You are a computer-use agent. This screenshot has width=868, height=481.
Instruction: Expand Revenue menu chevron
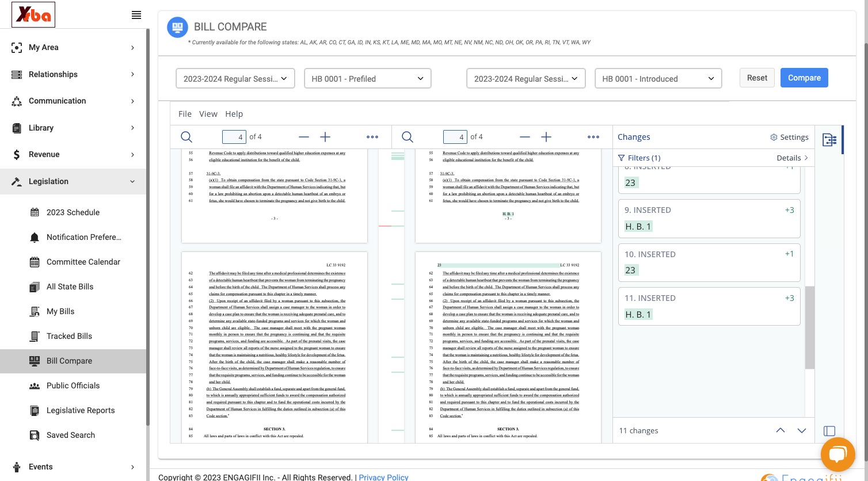[x=132, y=154]
